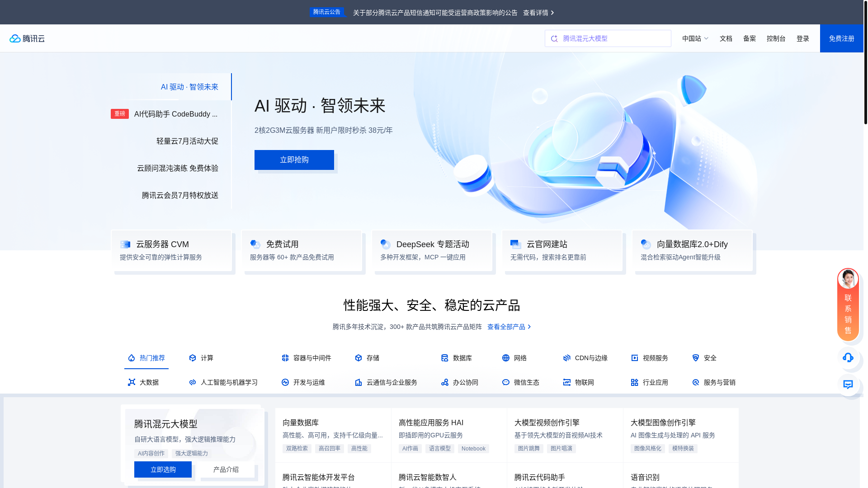The width and height of the screenshot is (868, 488).
Task: Select the 'AI 驱动 · 智领未来' banner tab
Action: pyautogui.click(x=189, y=87)
